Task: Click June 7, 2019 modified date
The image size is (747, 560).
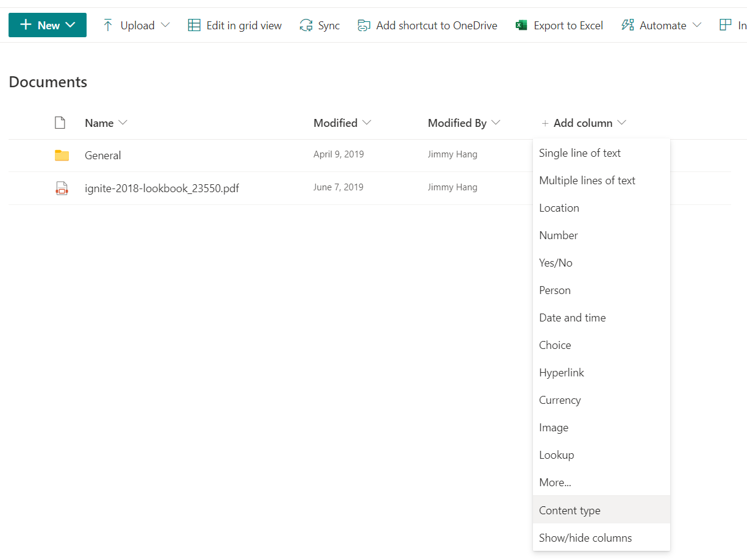Action: pos(338,187)
